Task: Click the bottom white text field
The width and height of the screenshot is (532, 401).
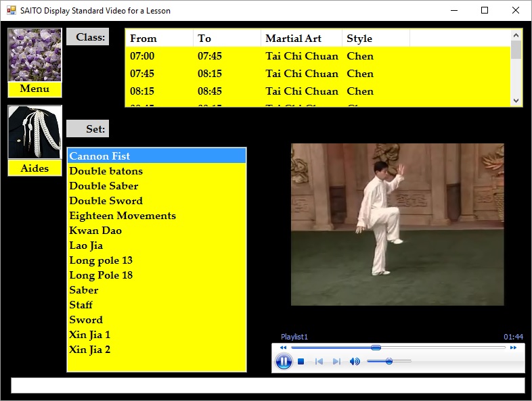Action: click(267, 385)
